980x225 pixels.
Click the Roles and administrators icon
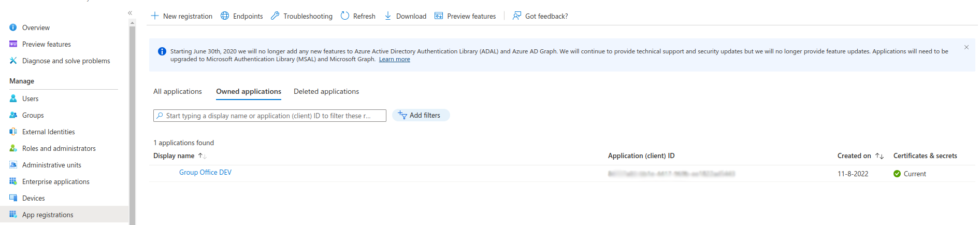tap(13, 148)
